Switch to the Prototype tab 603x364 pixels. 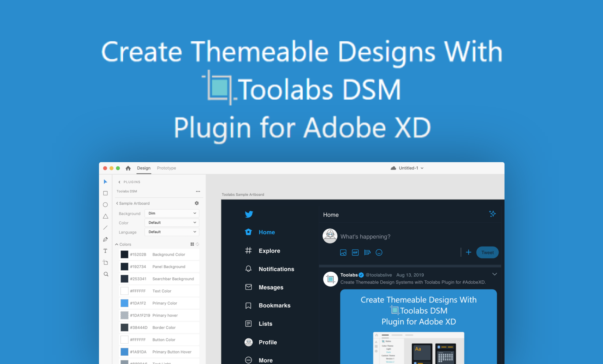[x=166, y=168]
